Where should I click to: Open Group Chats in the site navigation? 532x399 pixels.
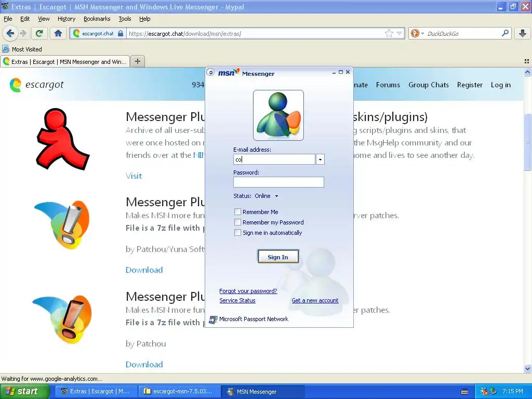point(429,85)
